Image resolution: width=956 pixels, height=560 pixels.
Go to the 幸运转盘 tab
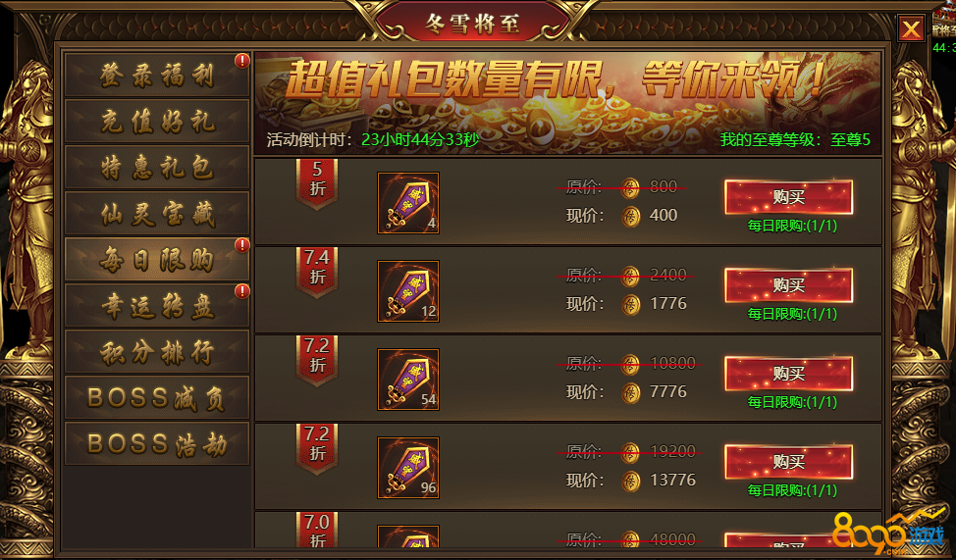(x=157, y=305)
